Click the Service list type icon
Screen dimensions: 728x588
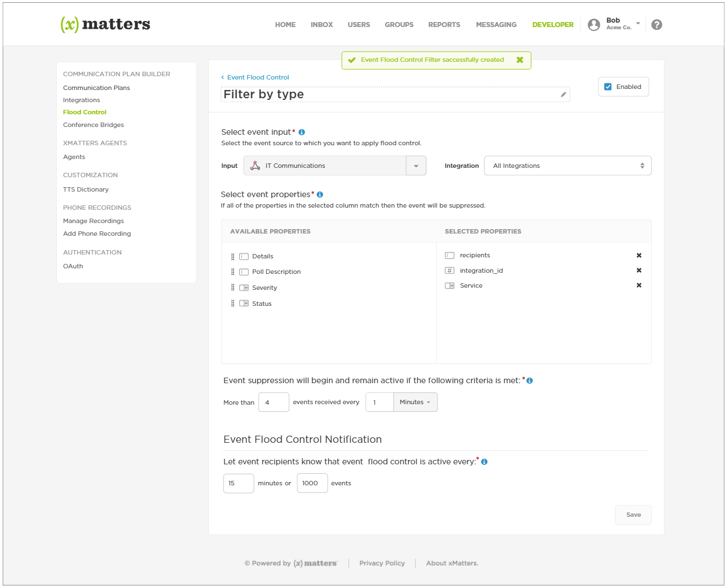tap(450, 285)
